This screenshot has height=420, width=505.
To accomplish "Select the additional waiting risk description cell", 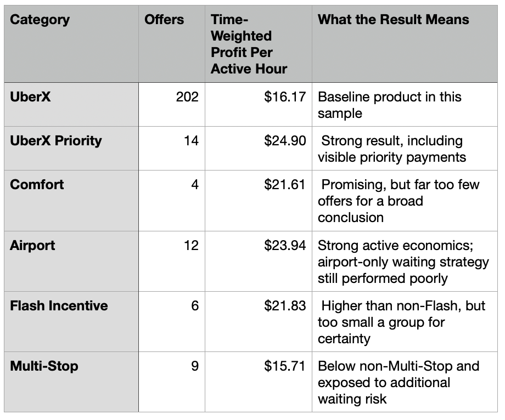I will (x=405, y=382).
